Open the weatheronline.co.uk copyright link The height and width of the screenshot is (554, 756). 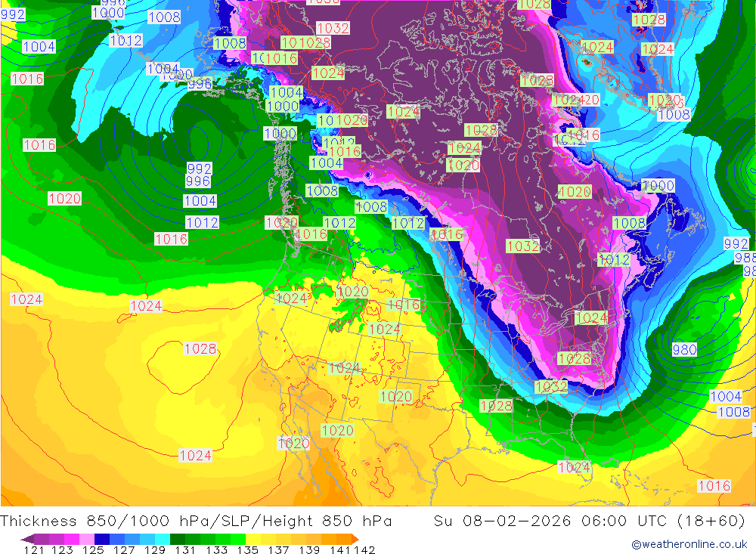coord(689,544)
